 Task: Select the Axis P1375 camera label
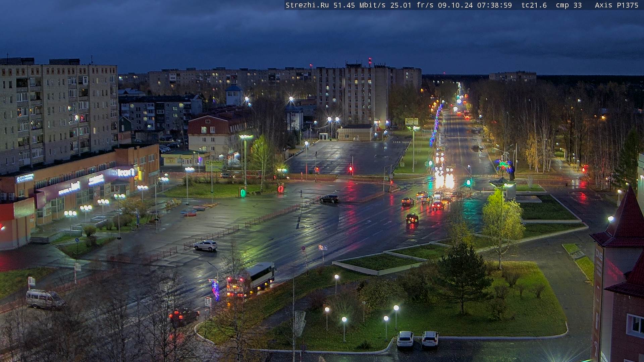tap(616, 5)
